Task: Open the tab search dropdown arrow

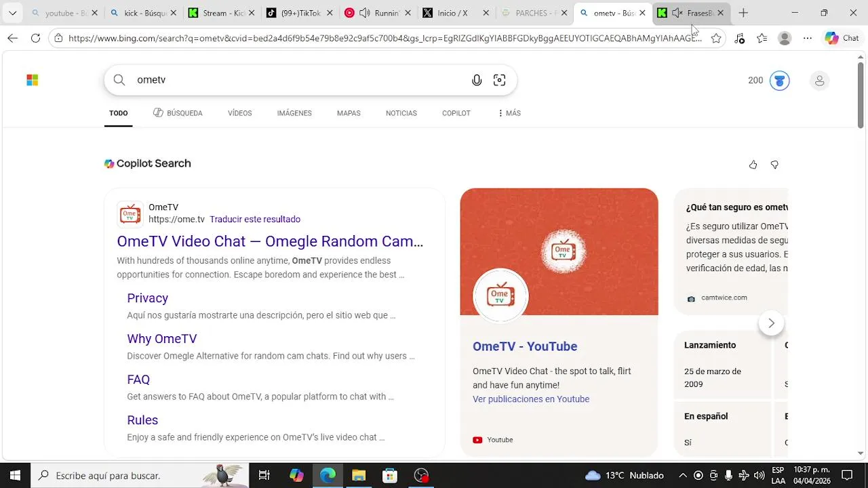Action: (12, 13)
